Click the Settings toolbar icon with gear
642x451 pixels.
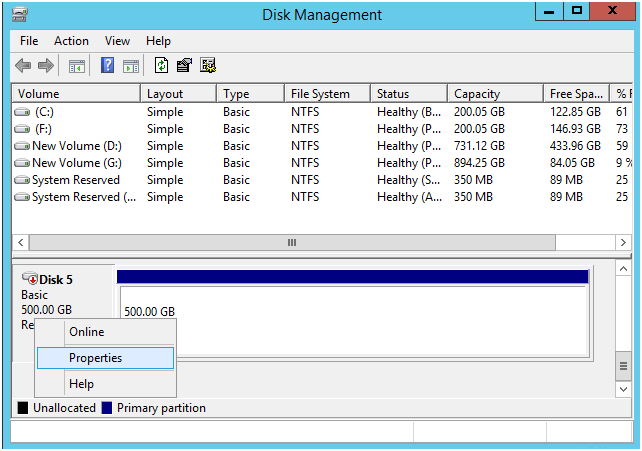208,65
